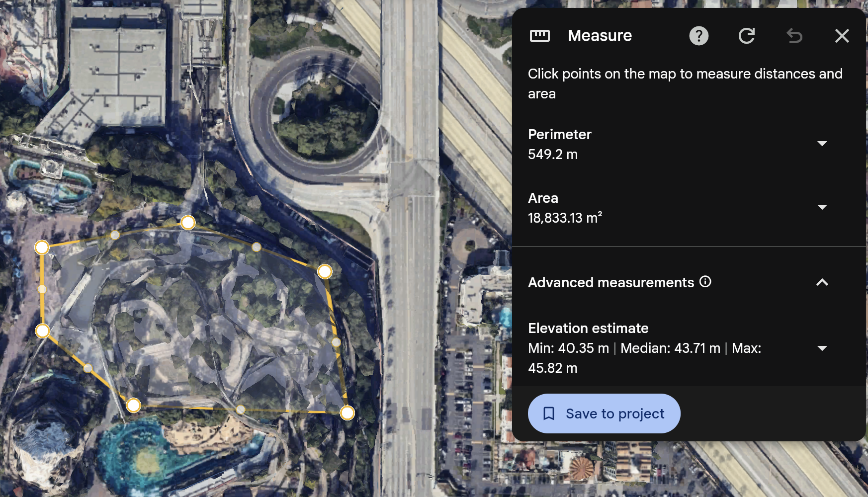Select the northernmost polygon vertex handle

point(188,222)
